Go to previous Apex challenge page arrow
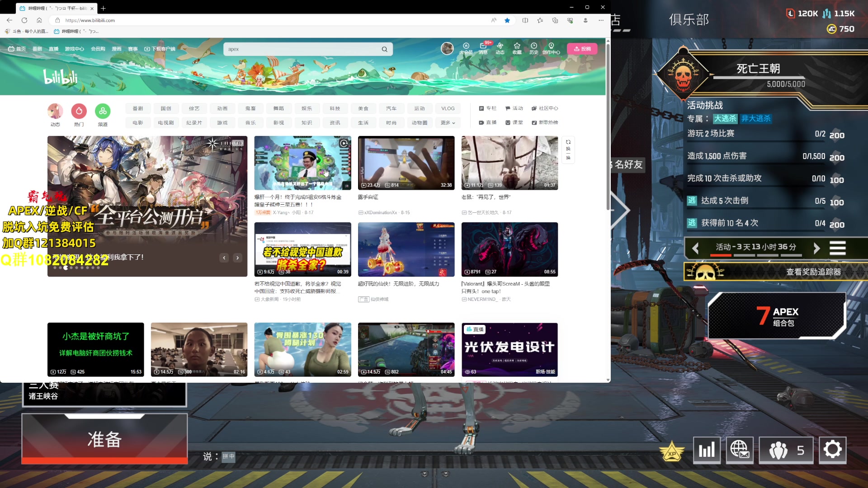 tap(695, 248)
